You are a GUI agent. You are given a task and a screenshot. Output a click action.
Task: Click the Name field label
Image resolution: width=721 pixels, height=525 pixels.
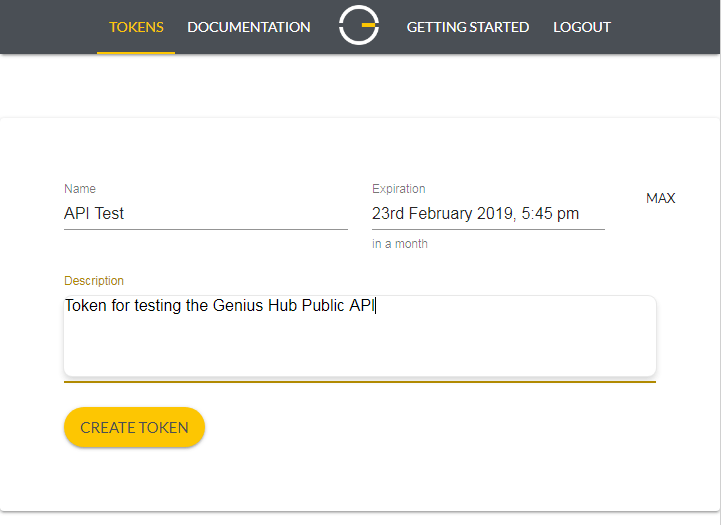tap(80, 188)
